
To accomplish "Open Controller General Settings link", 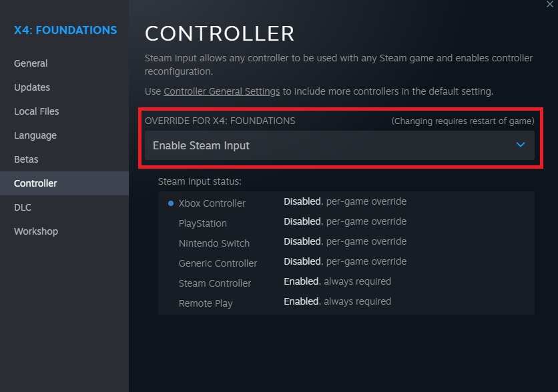I will [x=222, y=91].
